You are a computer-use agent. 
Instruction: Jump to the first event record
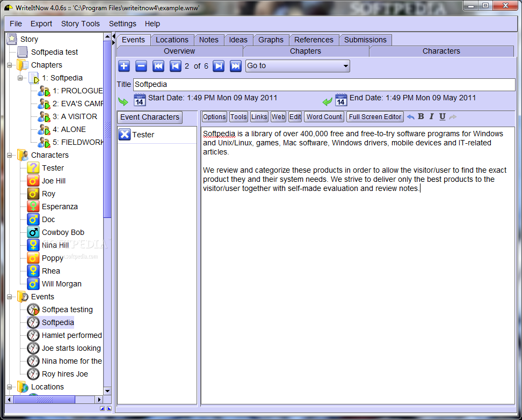click(158, 66)
